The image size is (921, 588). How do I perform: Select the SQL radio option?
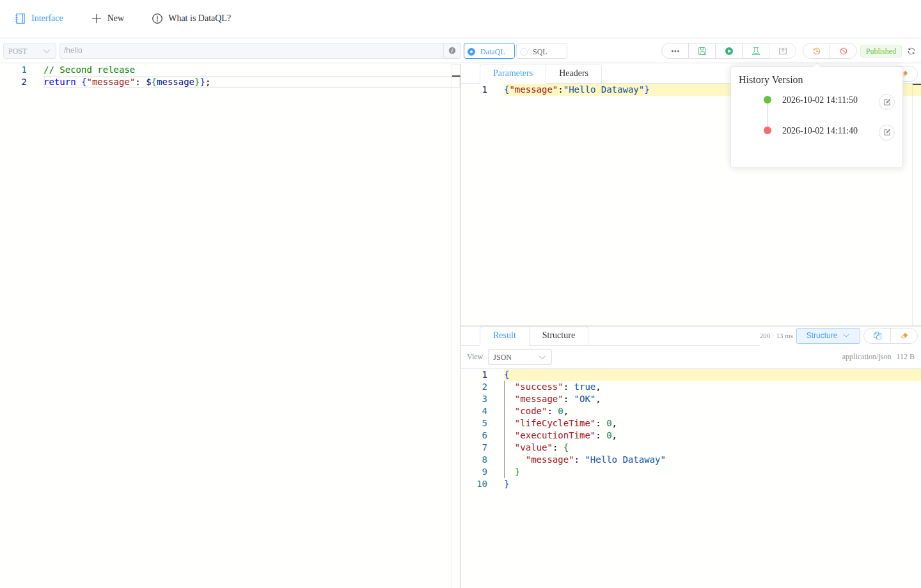pos(542,51)
